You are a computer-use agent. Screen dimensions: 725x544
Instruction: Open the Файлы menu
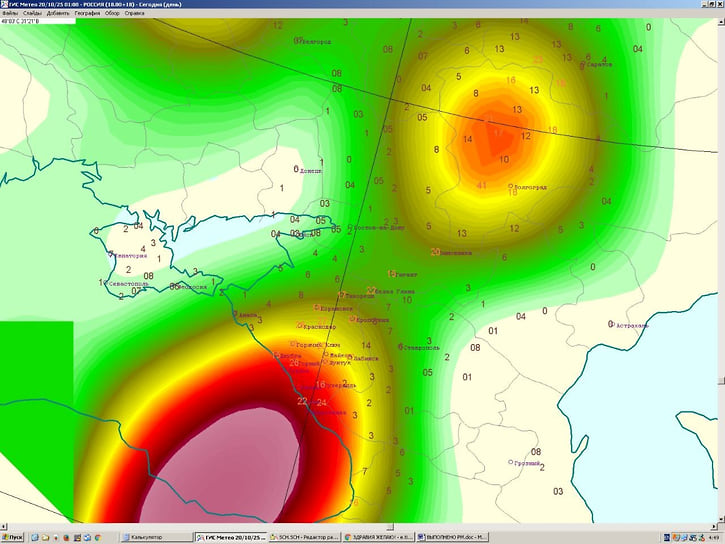pyautogui.click(x=9, y=13)
